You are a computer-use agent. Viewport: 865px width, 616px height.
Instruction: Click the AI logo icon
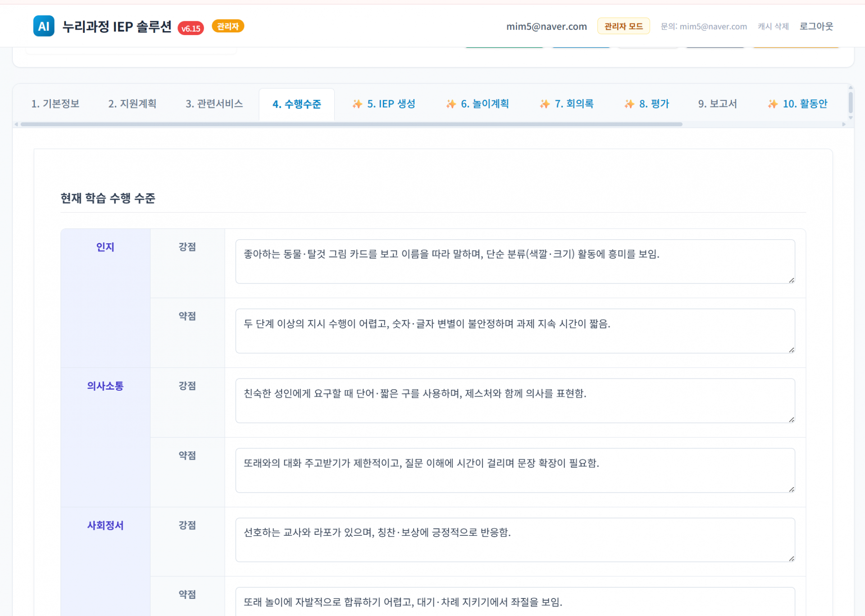44,26
